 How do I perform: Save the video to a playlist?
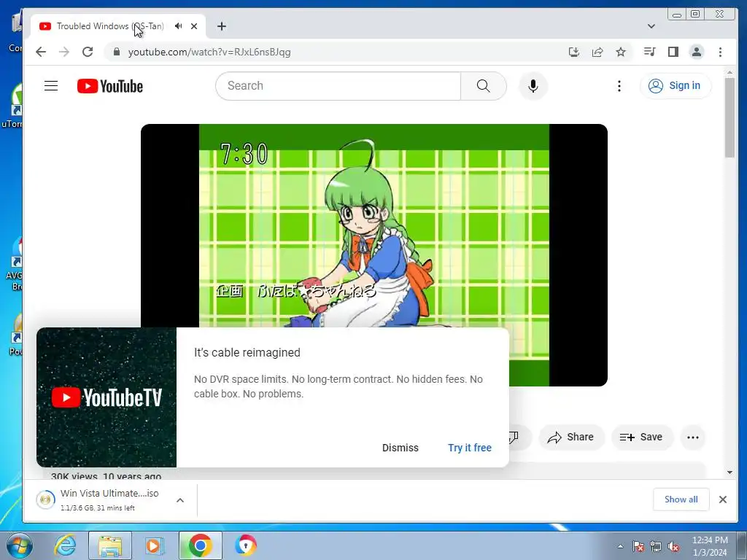[642, 437]
